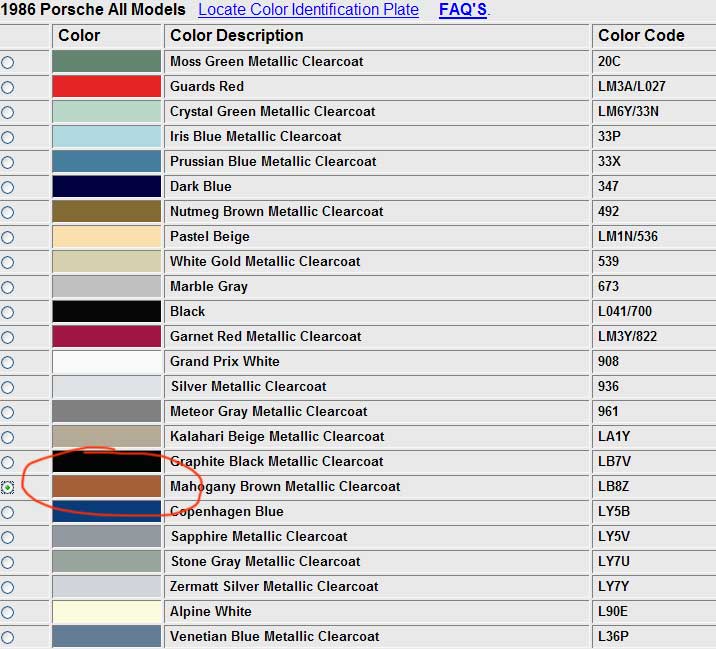Click the 'Guards Red' description text
716x649 pixels.
click(207, 86)
